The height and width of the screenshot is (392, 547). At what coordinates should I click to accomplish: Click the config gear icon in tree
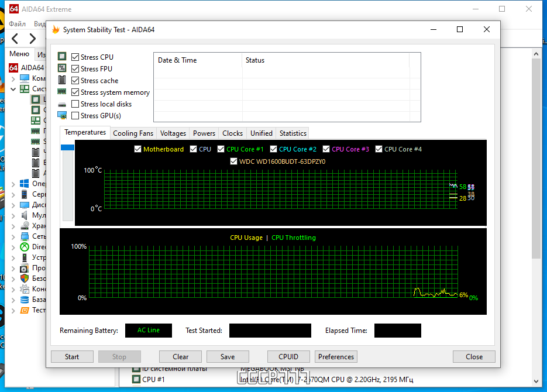pyautogui.click(x=25, y=289)
